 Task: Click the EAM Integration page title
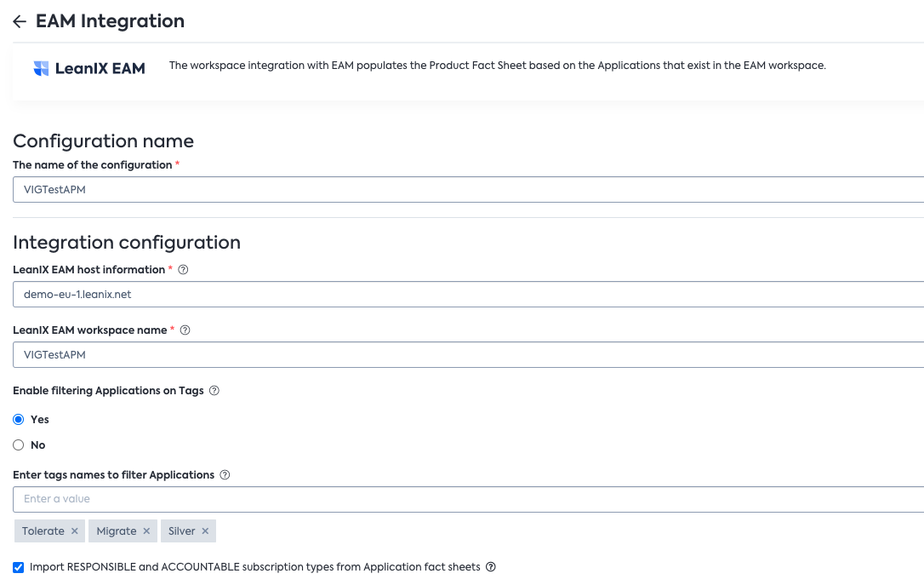coord(111,21)
